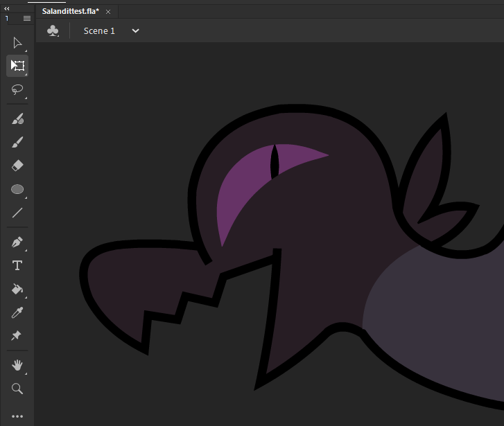Select the Fluid Brush tool
Image resolution: width=504 pixels, height=426 pixels.
[17, 118]
